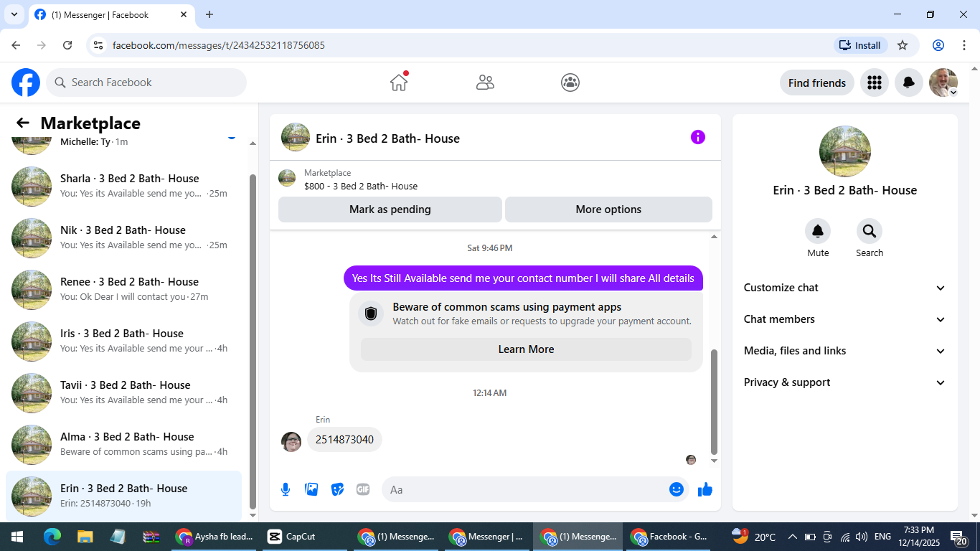Expand the Chat members section

[x=845, y=319]
